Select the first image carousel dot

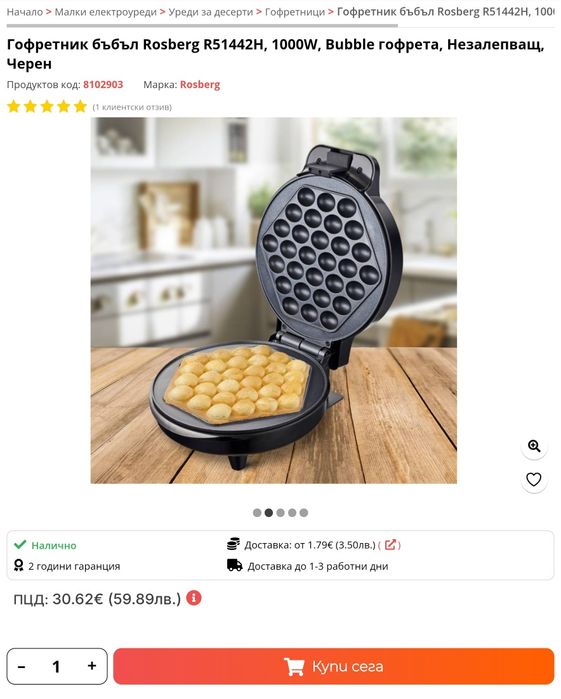[257, 513]
